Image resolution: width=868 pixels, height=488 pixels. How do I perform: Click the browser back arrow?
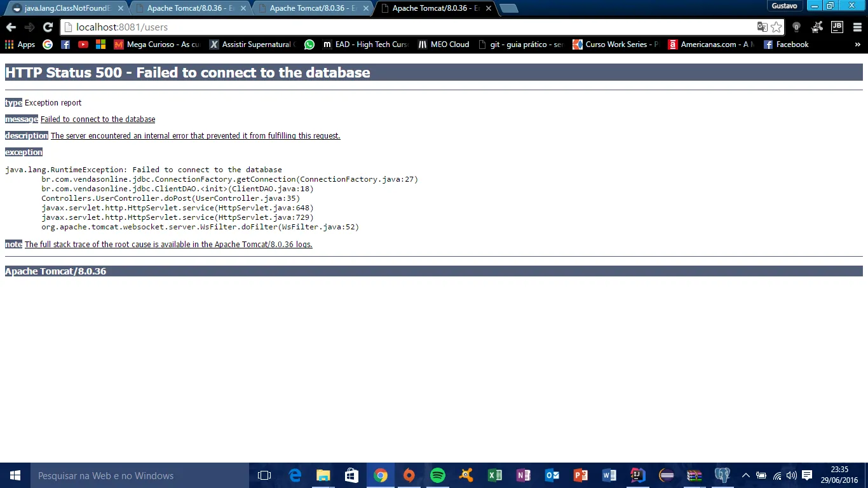pos(10,27)
